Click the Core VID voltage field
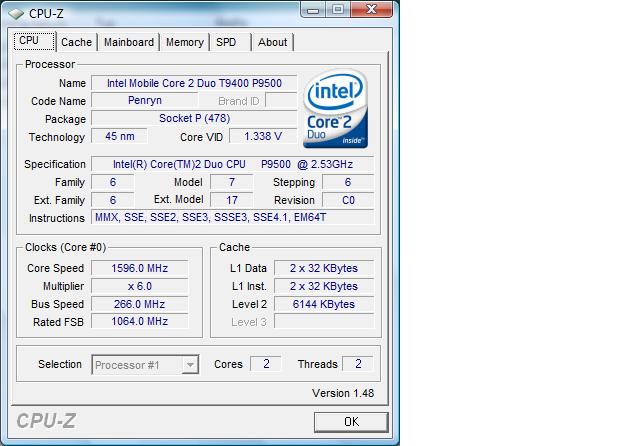The image size is (640, 446). click(x=263, y=136)
